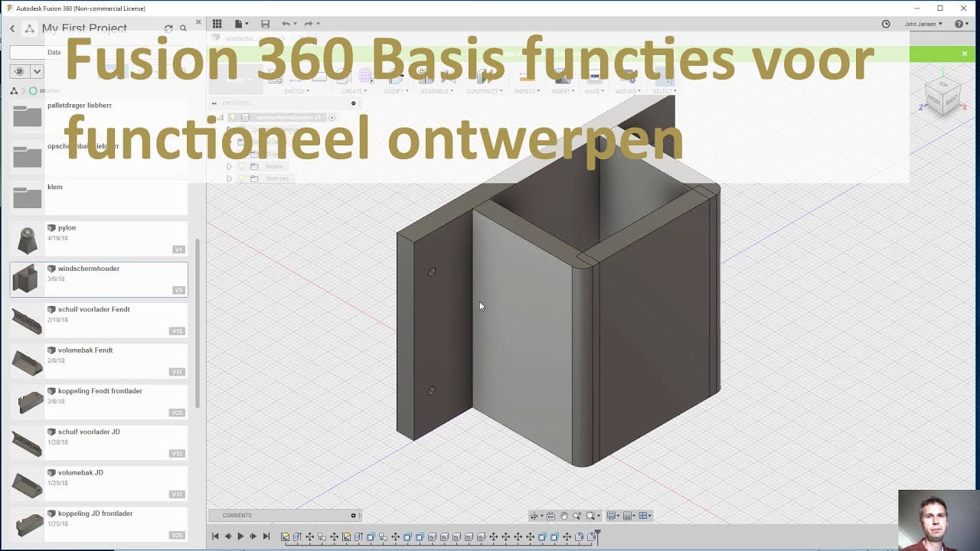Select the first sketch feature in timeline

[x=286, y=536]
